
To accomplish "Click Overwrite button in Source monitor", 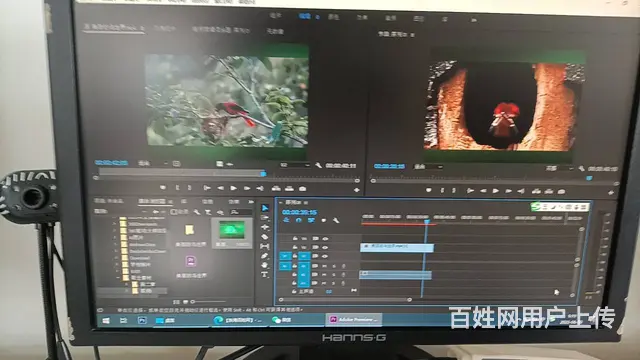I will coord(289,188).
